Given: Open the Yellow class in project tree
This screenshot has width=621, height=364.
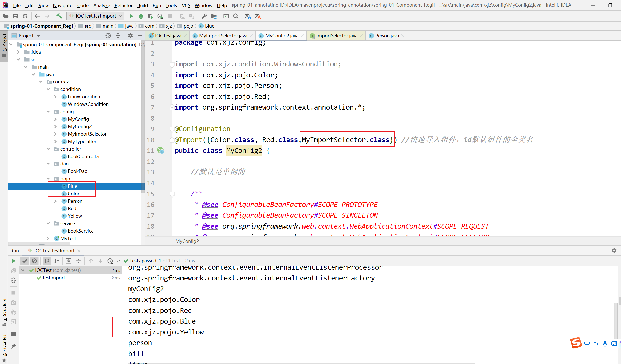Looking at the screenshot, I should coord(75,216).
